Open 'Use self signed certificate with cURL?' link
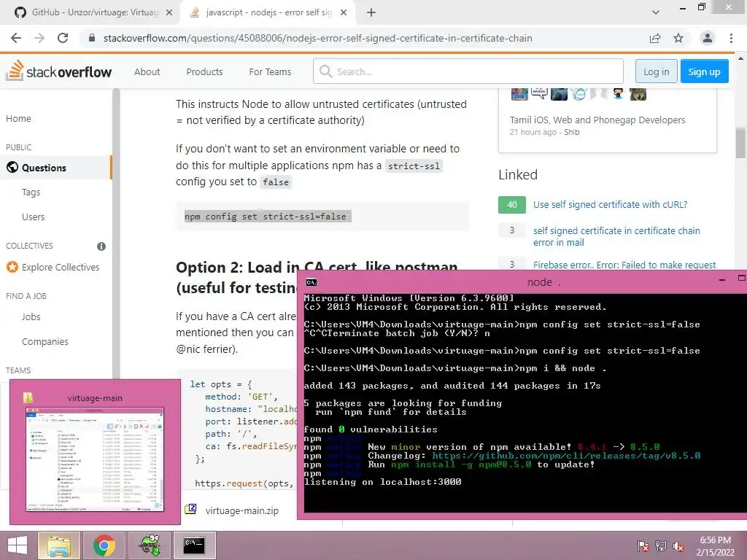The image size is (747, 560). pos(610,205)
